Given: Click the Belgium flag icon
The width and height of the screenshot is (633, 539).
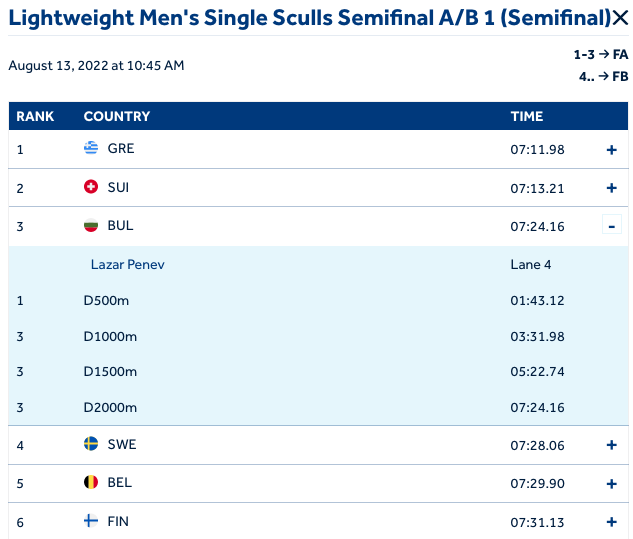Looking at the screenshot, I should (x=91, y=482).
